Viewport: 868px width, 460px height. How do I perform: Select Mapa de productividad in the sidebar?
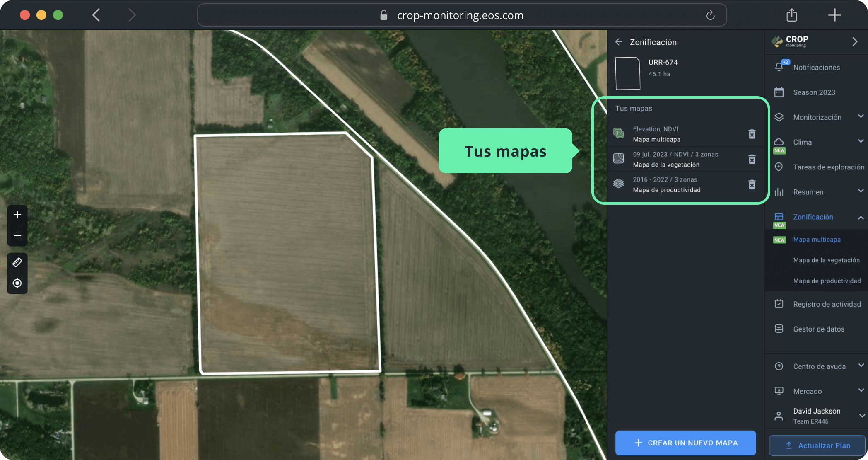coord(827,281)
